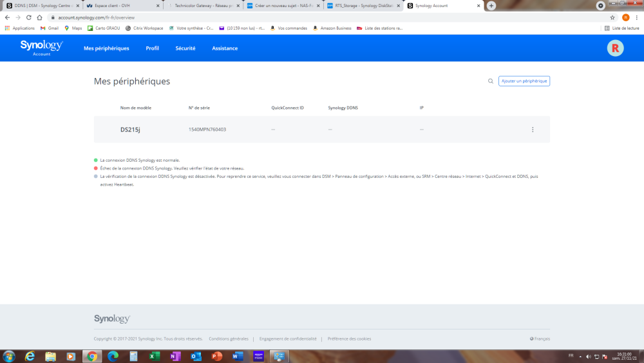Open the user avatar R account menu
The image size is (644, 363).
615,48
